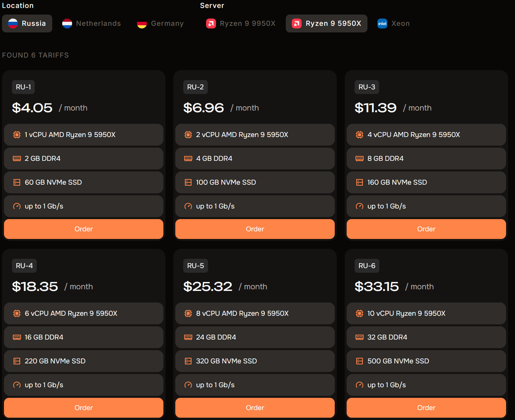Click the storage icon next to 100 GB NVMe SSD
The image size is (515, 420).
[188, 182]
